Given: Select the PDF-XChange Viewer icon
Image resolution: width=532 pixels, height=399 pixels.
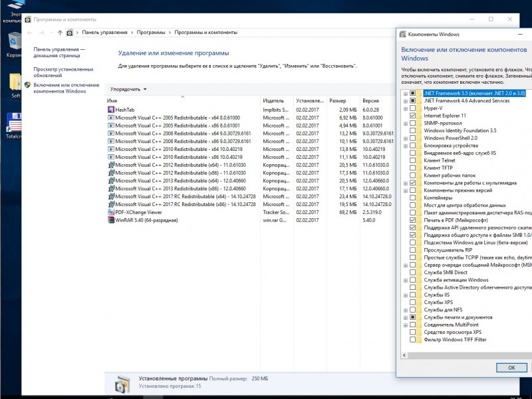Looking at the screenshot, I should tap(111, 212).
